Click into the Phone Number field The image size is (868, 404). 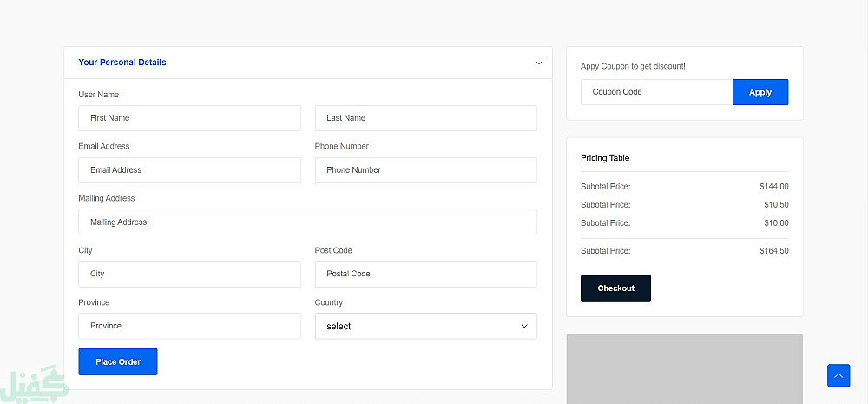[425, 170]
